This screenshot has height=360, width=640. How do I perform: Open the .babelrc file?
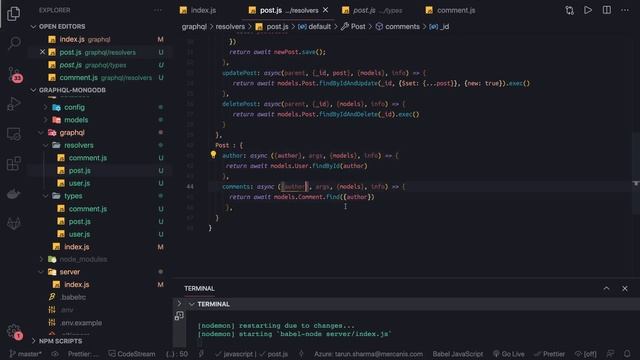pyautogui.click(x=73, y=297)
